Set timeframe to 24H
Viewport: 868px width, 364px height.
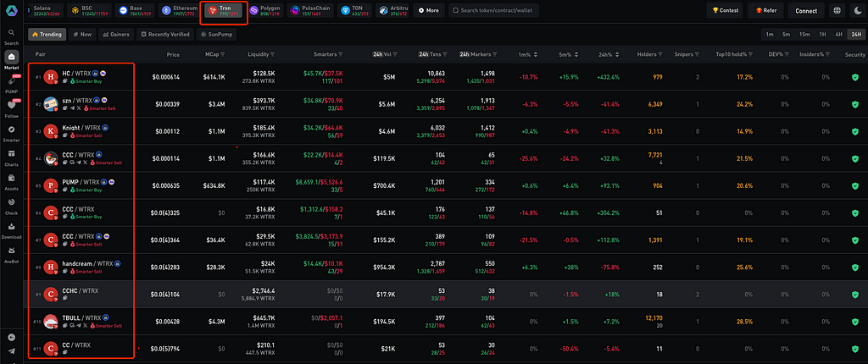(856, 35)
